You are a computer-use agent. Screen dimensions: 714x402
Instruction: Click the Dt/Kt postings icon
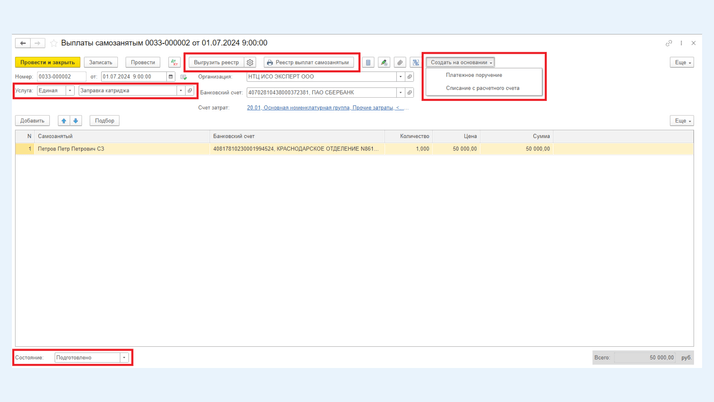coord(175,62)
